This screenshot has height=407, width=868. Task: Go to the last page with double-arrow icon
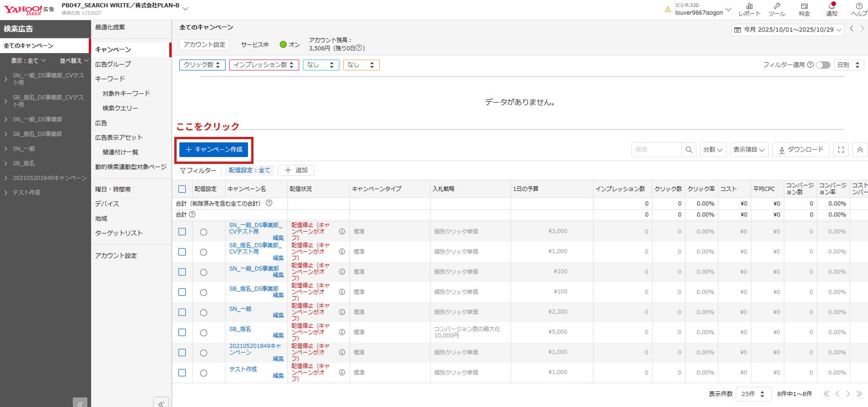(859, 394)
